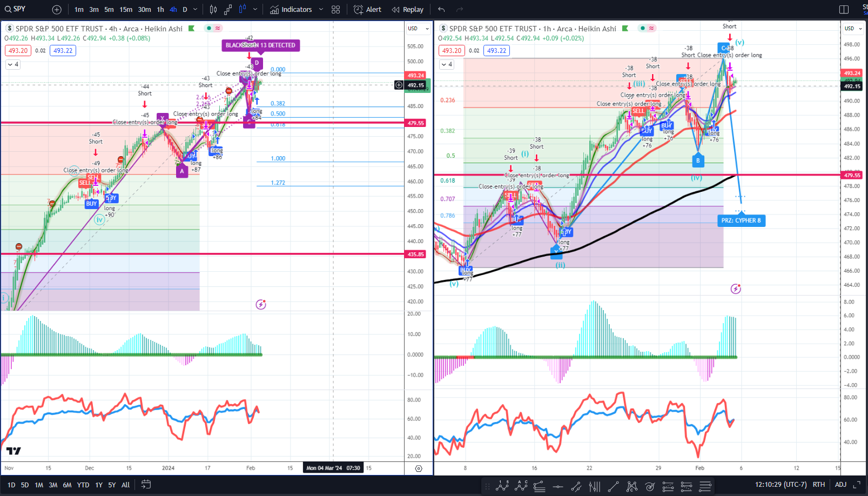This screenshot has width=868, height=496.
Task: Select the Fib spiral drawing tool
Action: click(650, 487)
